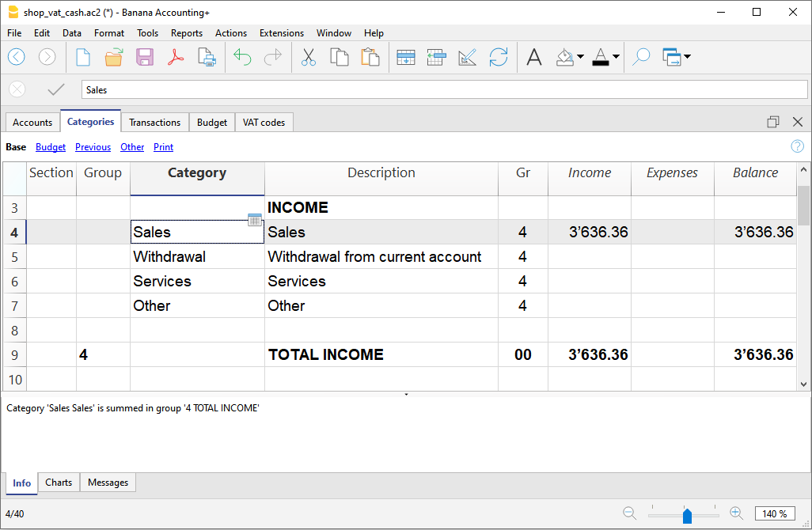Open the search tool

pos(640,57)
